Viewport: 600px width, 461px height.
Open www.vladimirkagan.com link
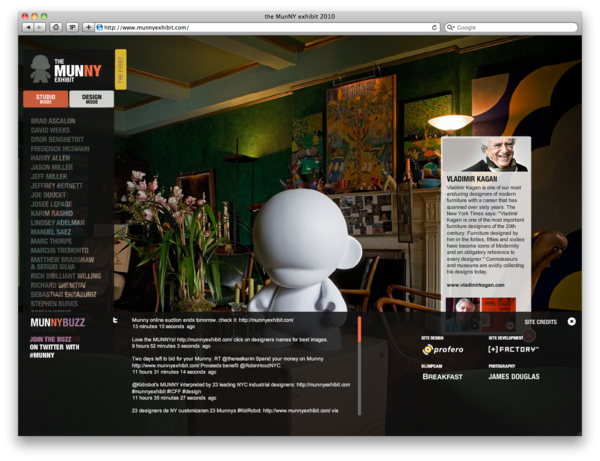[475, 285]
